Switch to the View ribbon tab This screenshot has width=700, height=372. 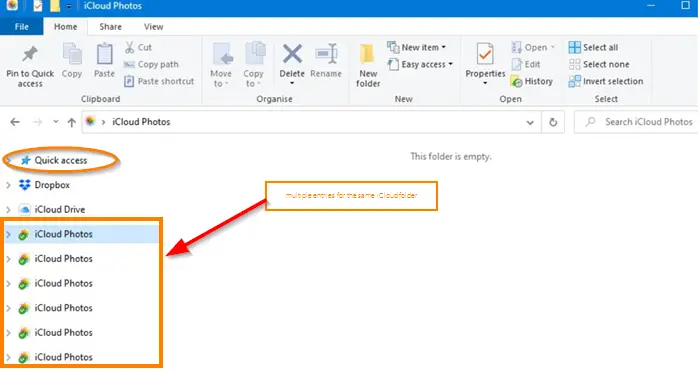click(x=153, y=27)
